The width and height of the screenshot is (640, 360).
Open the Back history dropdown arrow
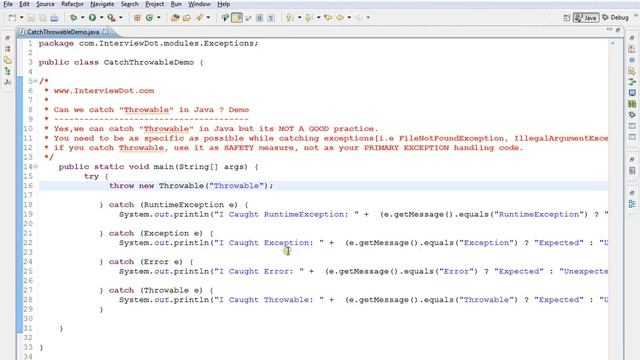coord(349,18)
